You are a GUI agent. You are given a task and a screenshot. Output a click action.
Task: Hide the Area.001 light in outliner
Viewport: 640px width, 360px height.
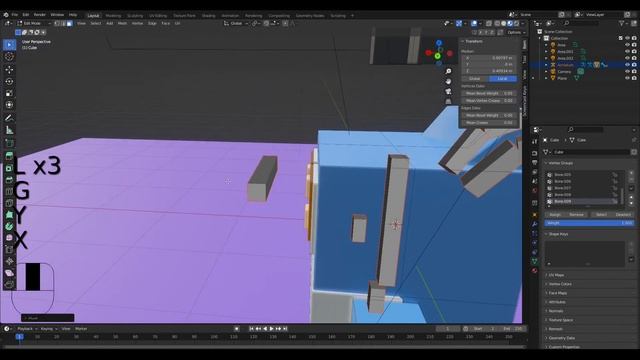[627, 51]
